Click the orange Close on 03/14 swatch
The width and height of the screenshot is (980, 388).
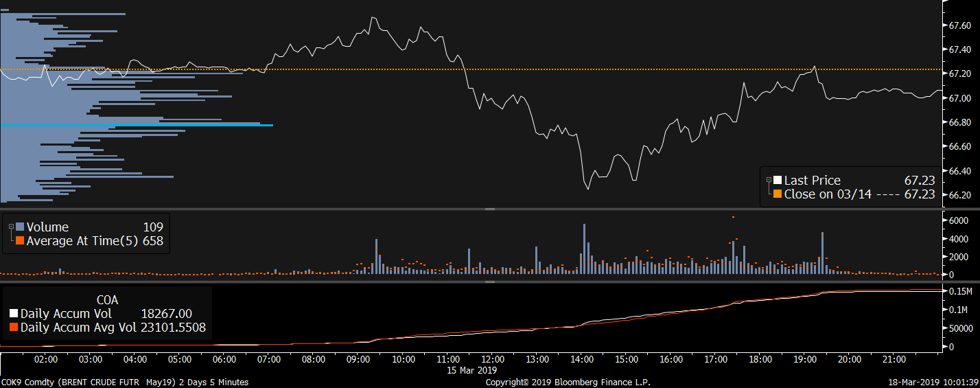pyautogui.click(x=778, y=194)
